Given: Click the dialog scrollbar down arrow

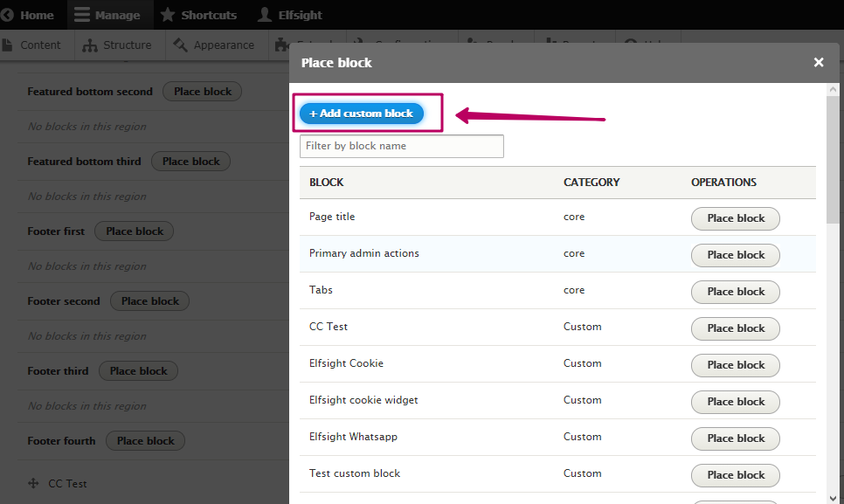Looking at the screenshot, I should click(x=834, y=498).
